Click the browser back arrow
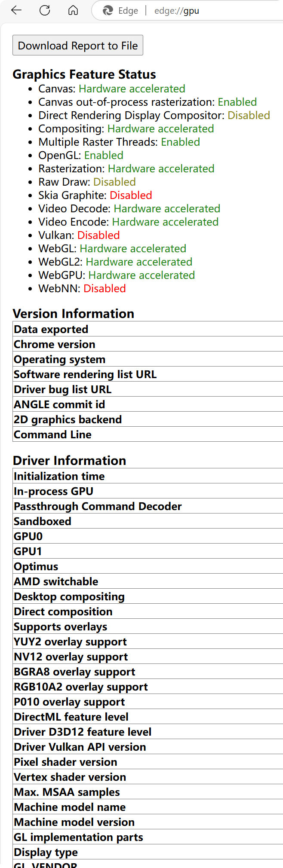283x868 pixels. tap(16, 10)
